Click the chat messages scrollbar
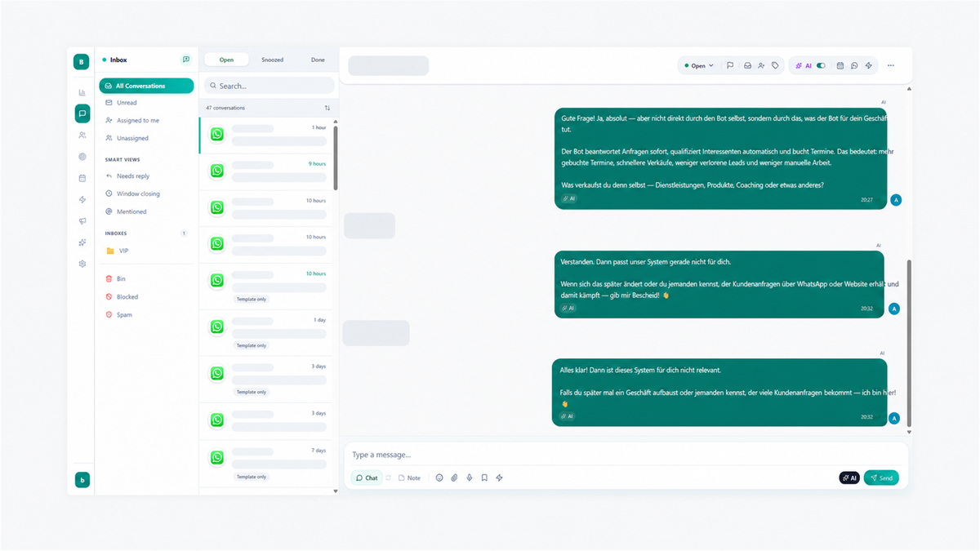Image resolution: width=980 pixels, height=551 pixels. (x=909, y=343)
